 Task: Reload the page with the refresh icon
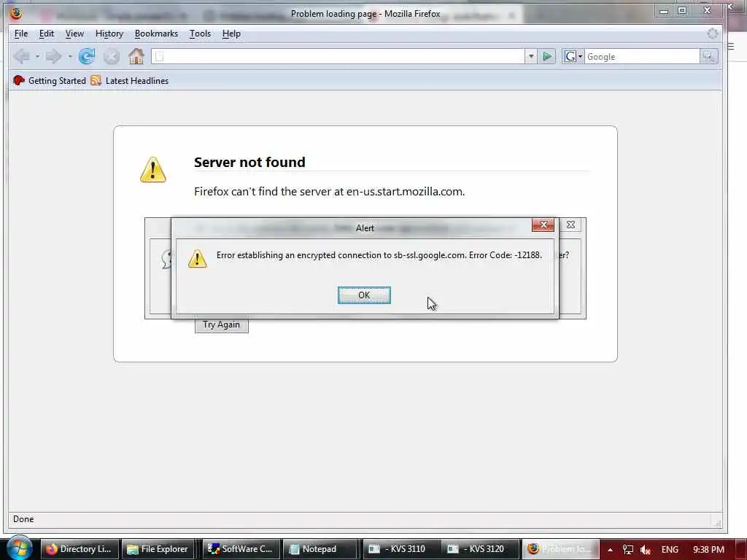tap(87, 56)
